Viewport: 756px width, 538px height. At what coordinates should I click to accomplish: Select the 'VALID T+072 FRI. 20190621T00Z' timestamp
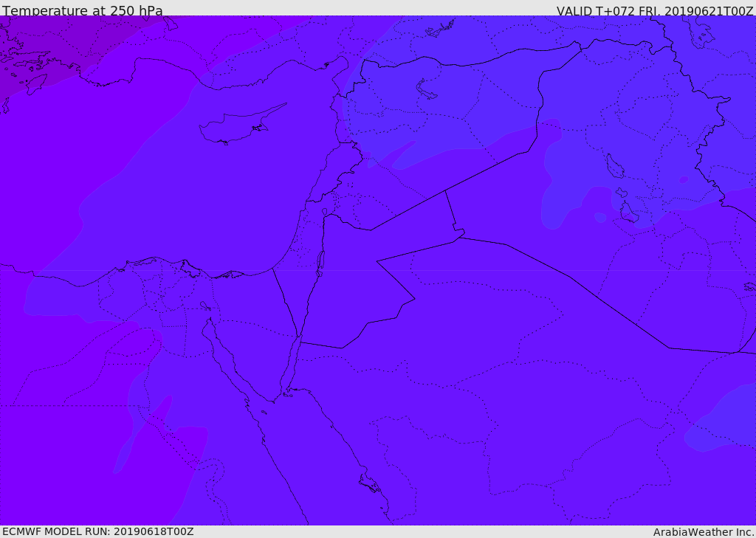(654, 11)
